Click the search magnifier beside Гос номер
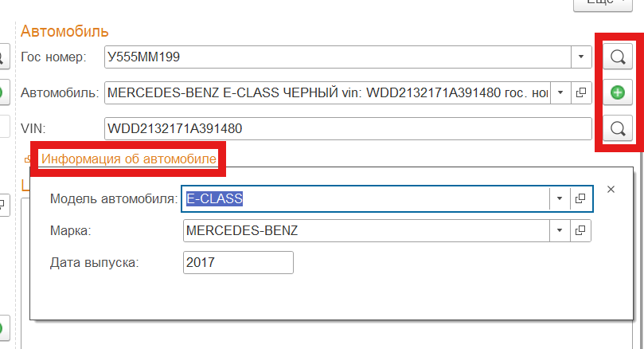This screenshot has width=644, height=349. [x=616, y=57]
